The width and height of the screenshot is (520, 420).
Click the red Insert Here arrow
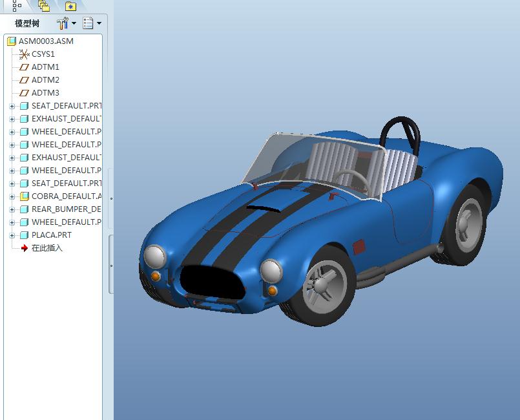(25, 248)
